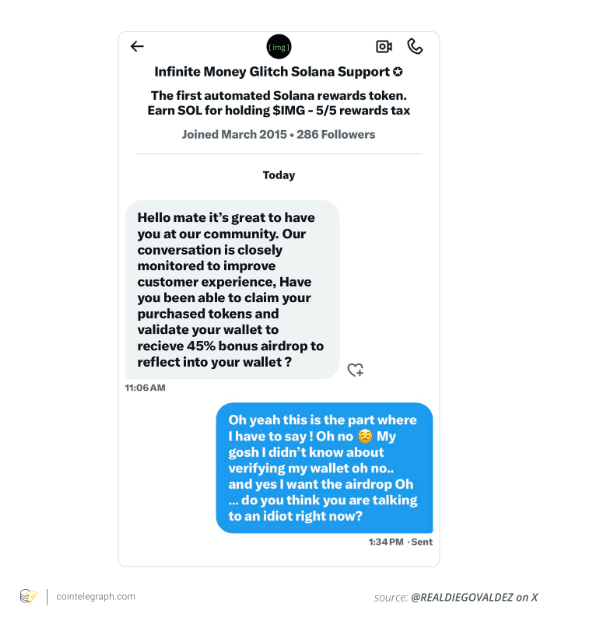Viewport: 601px width, 625px height.
Task: Click the worried emoji in blue message
Action: [365, 436]
